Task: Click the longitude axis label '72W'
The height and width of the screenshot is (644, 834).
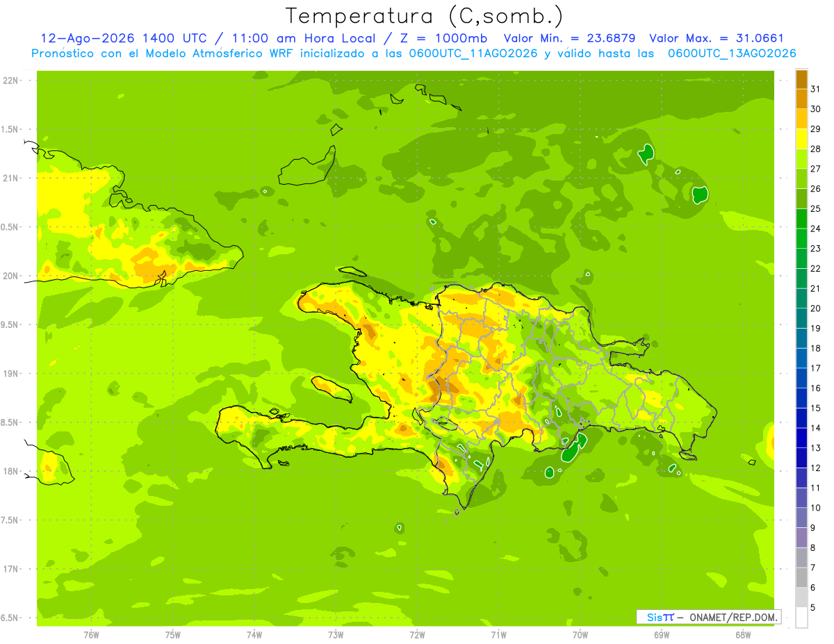Action: (x=417, y=635)
